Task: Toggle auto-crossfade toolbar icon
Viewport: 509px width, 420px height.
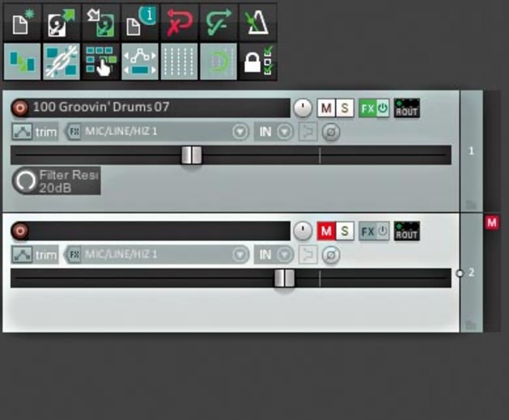Action: pos(22,62)
